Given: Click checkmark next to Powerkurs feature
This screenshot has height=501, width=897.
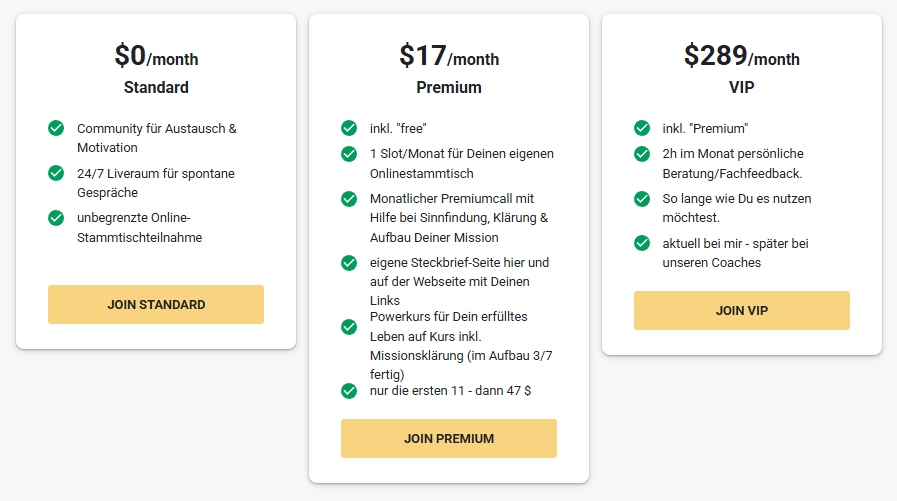Looking at the screenshot, I should 349,326.
